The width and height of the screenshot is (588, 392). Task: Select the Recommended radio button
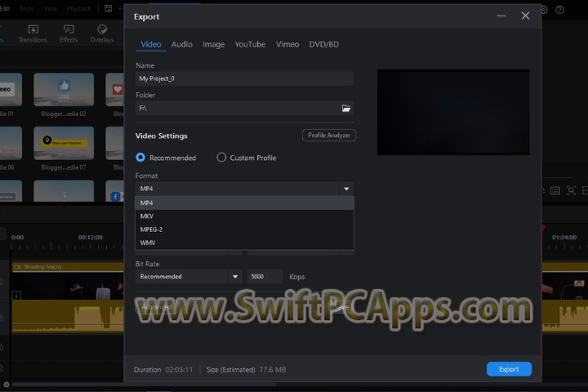140,158
